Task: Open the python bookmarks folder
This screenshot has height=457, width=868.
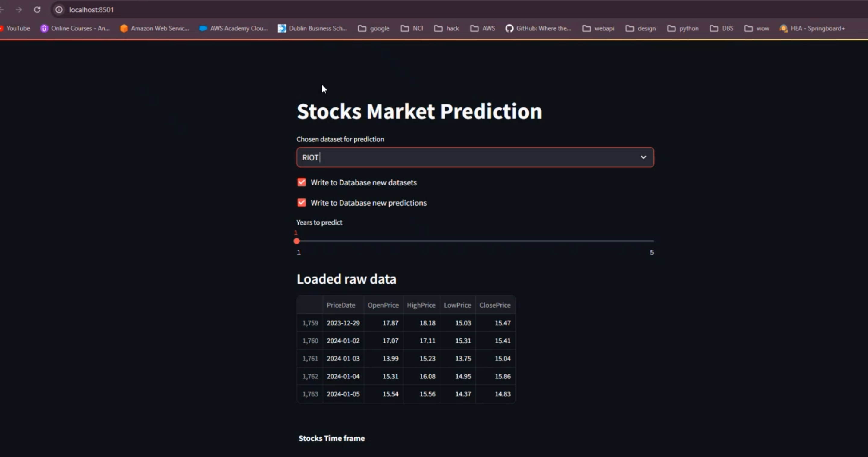Action: point(683,28)
